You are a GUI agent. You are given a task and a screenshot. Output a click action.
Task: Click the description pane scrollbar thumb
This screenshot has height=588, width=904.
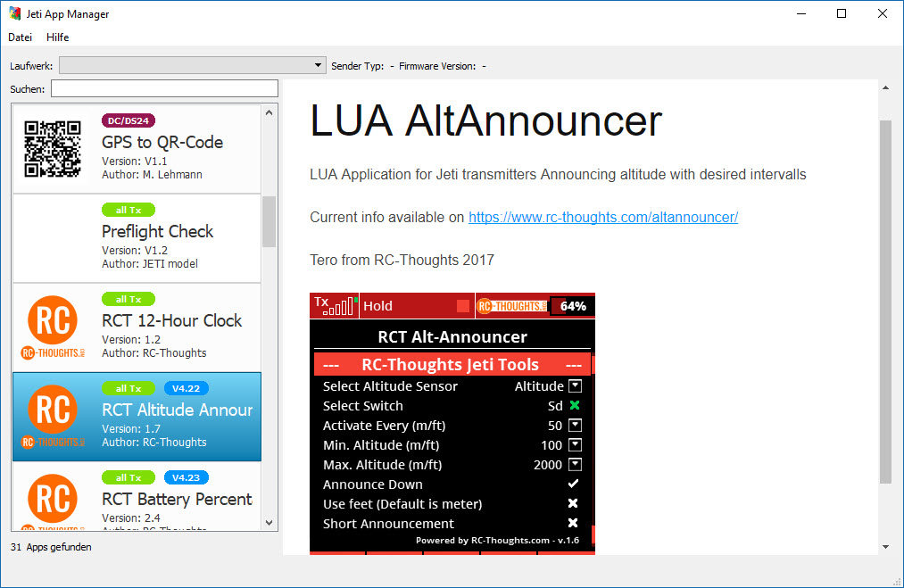pyautogui.click(x=885, y=302)
